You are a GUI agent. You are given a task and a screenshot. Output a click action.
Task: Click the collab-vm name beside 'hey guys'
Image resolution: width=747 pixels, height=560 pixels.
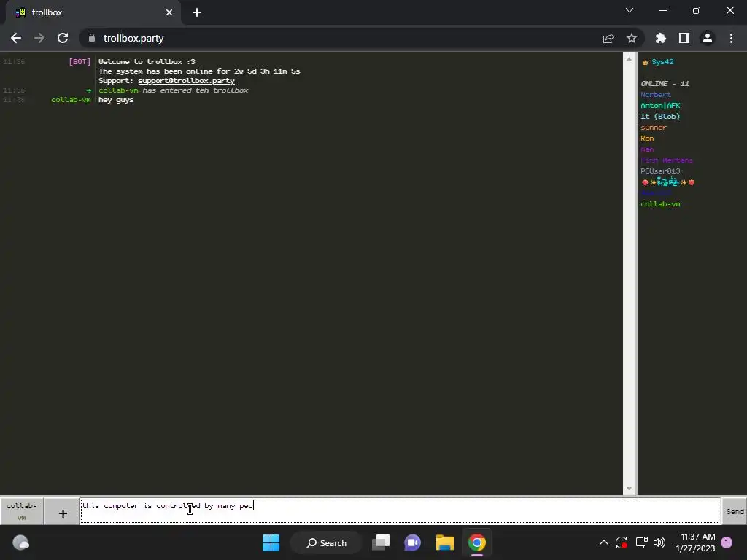(71, 100)
